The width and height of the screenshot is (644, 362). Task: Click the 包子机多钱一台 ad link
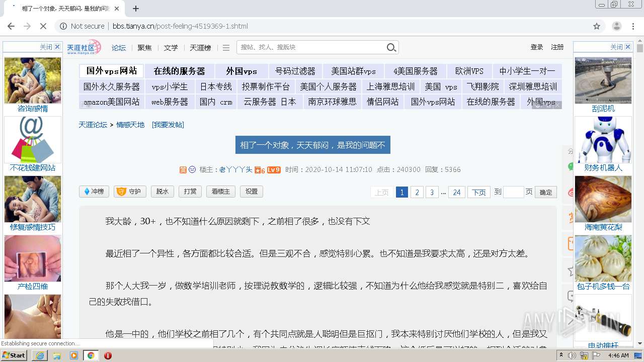click(603, 287)
